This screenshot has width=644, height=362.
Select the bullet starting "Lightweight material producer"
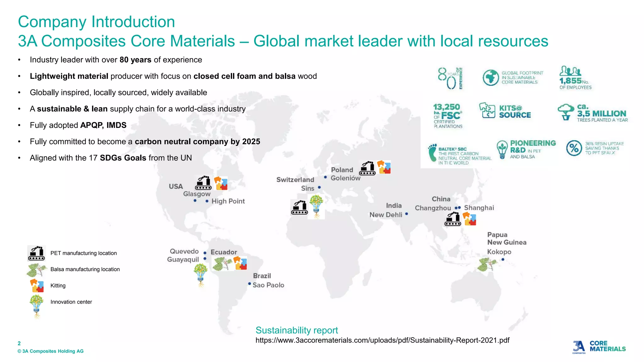173,76
